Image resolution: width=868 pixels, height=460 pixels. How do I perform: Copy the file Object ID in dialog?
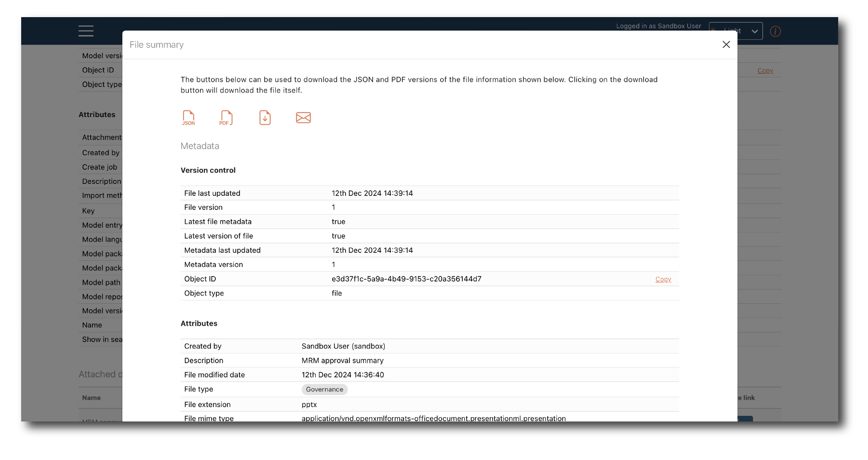(x=663, y=279)
